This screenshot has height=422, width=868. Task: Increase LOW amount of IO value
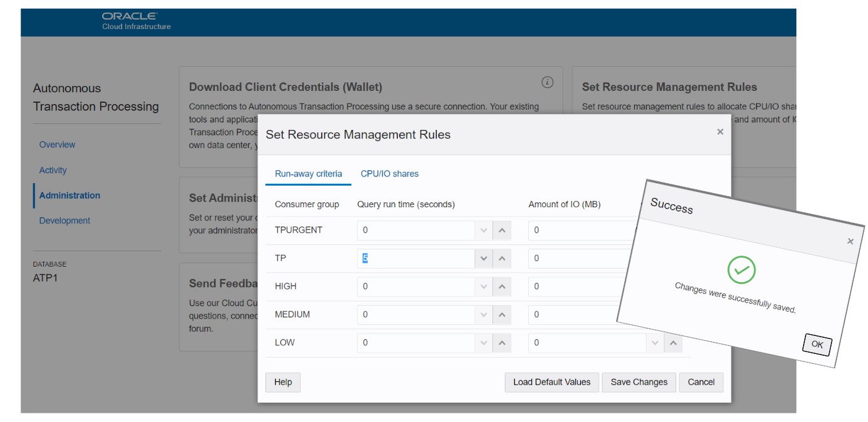[673, 343]
